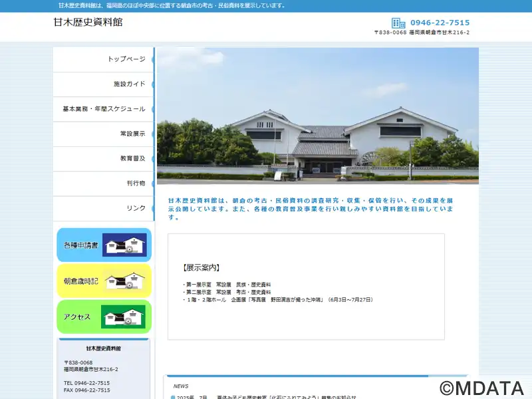This screenshot has width=532, height=399.
Task: Click the phone number 0946-22-7515 in the header
Action: [440, 23]
